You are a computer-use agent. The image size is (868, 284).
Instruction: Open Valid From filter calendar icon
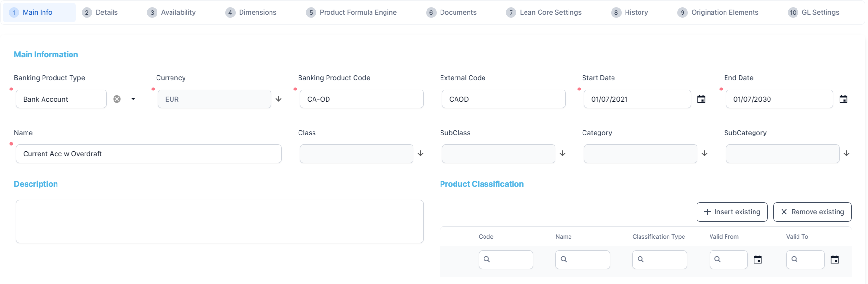(758, 260)
